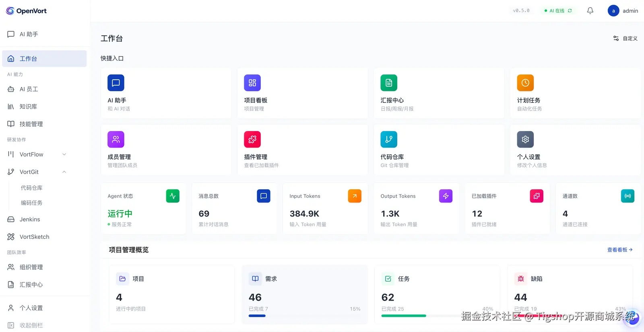The width and height of the screenshot is (644, 332).
Task: Click the 69 message count value
Action: click(204, 214)
